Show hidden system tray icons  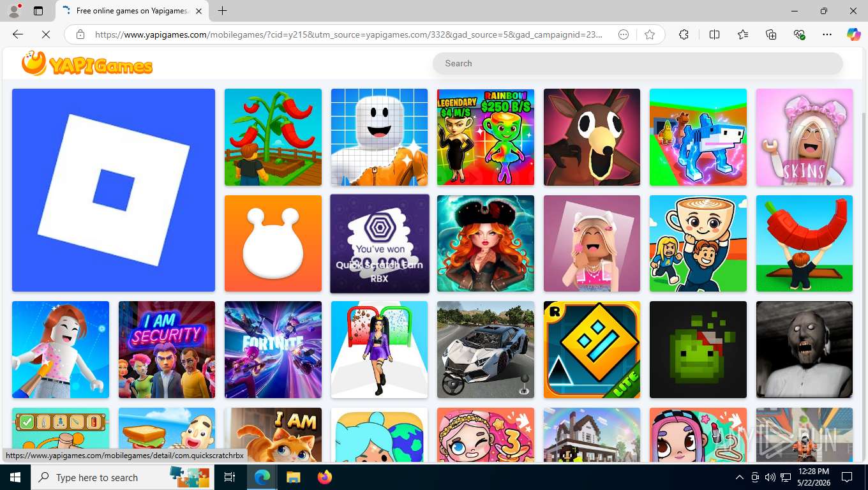coord(740,477)
